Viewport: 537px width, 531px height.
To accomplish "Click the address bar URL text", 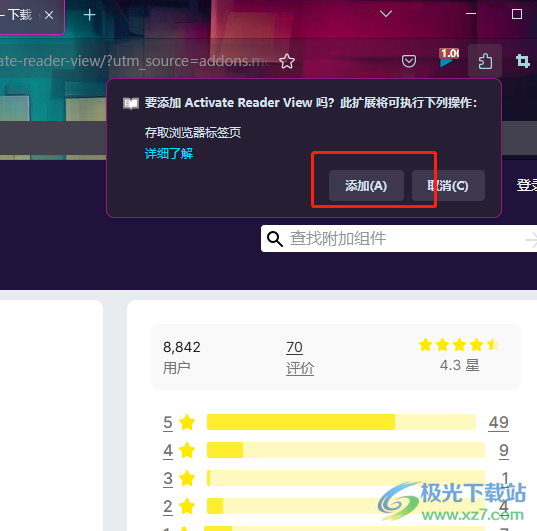I will coord(135,61).
